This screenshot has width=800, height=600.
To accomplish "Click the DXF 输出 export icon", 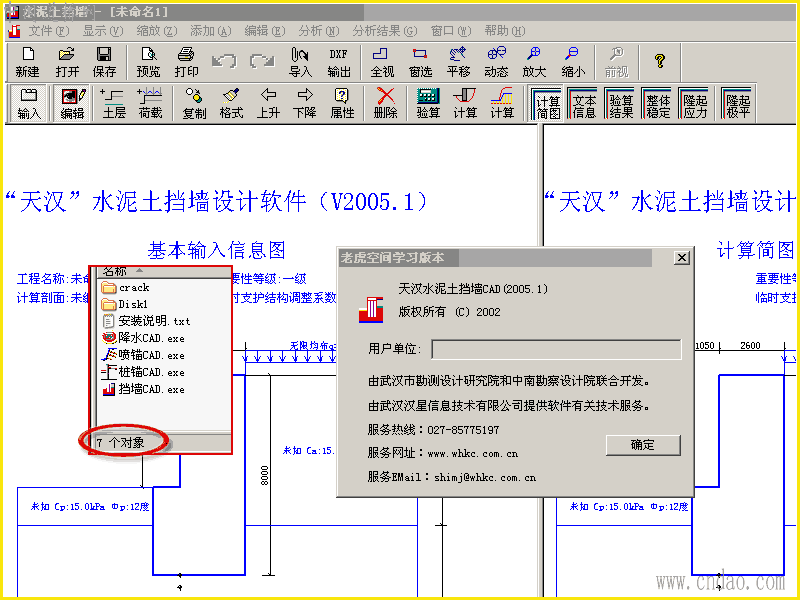I will coord(339,62).
